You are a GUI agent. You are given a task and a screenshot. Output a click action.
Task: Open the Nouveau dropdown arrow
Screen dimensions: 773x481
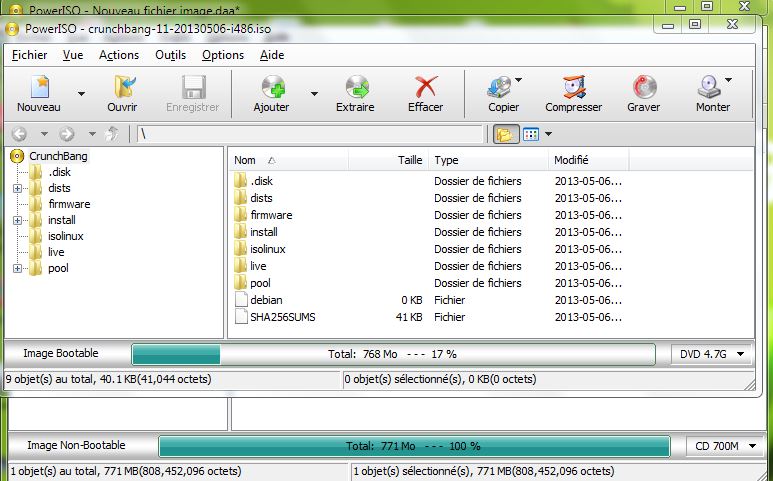tap(81, 94)
